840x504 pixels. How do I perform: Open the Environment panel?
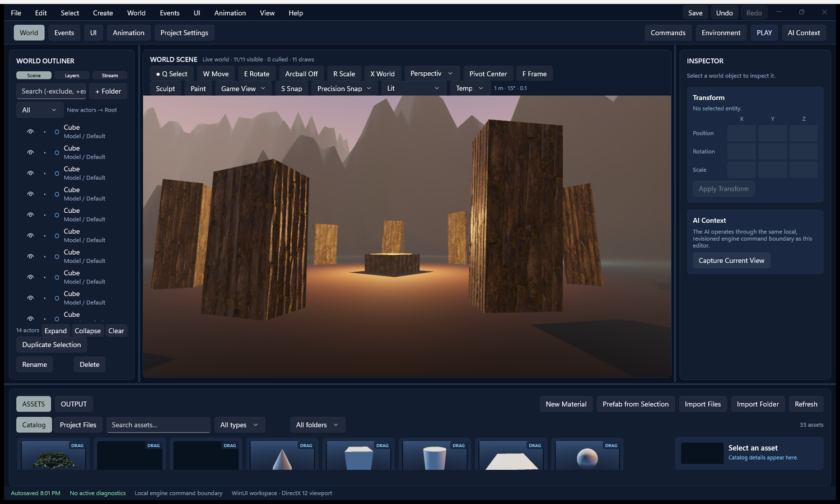721,33
